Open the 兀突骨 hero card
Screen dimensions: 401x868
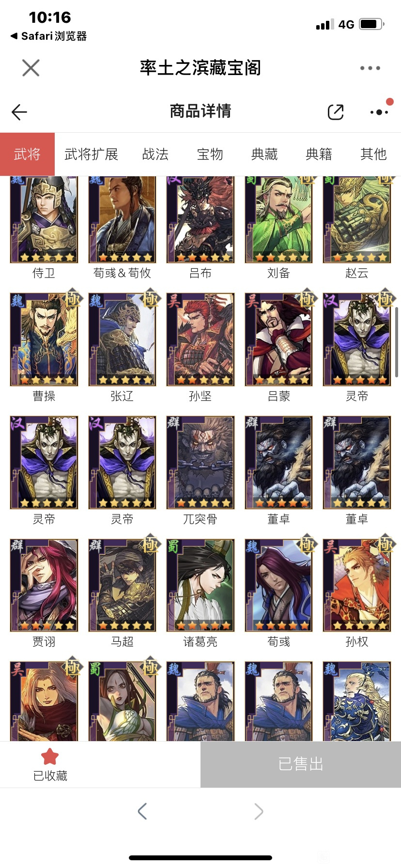click(x=200, y=470)
